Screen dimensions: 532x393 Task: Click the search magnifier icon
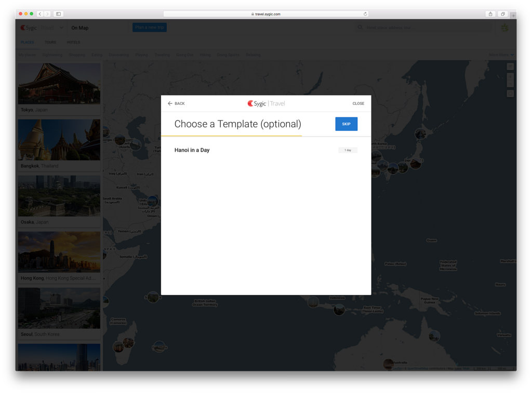(x=360, y=27)
